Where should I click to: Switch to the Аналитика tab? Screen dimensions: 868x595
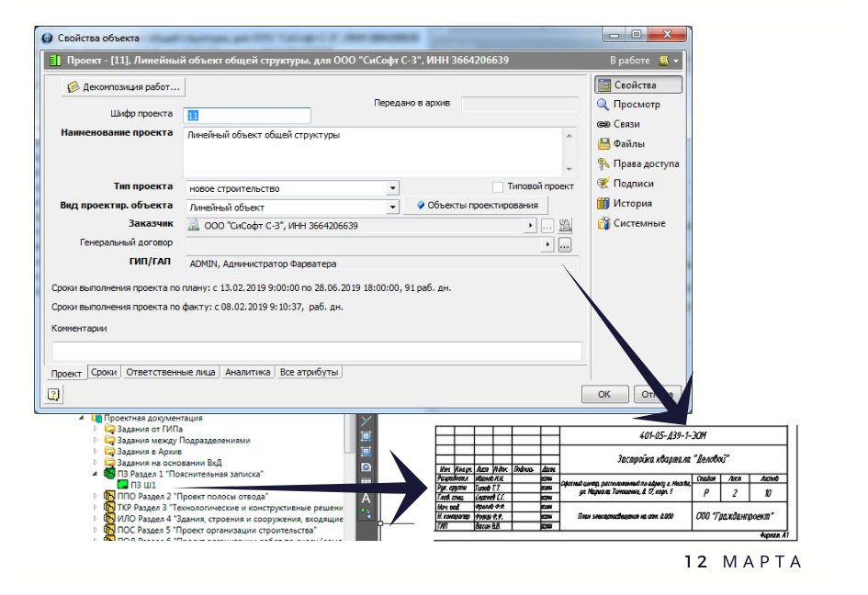pyautogui.click(x=247, y=373)
